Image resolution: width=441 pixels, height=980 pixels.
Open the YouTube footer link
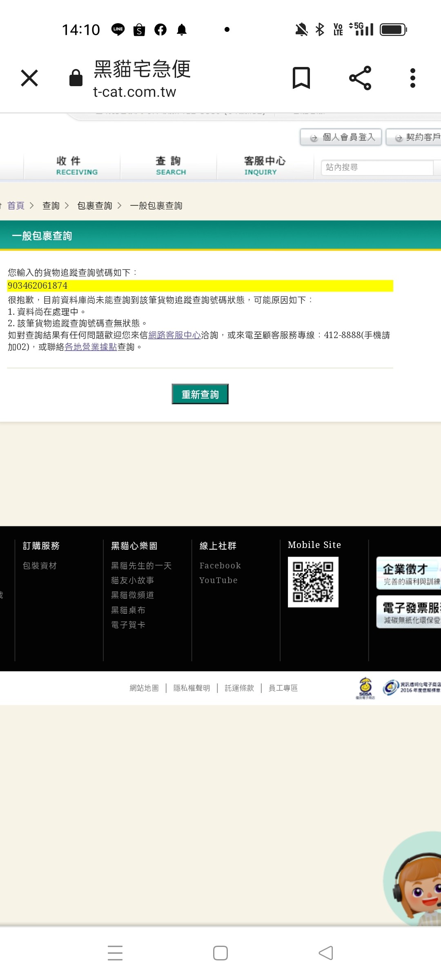click(218, 580)
